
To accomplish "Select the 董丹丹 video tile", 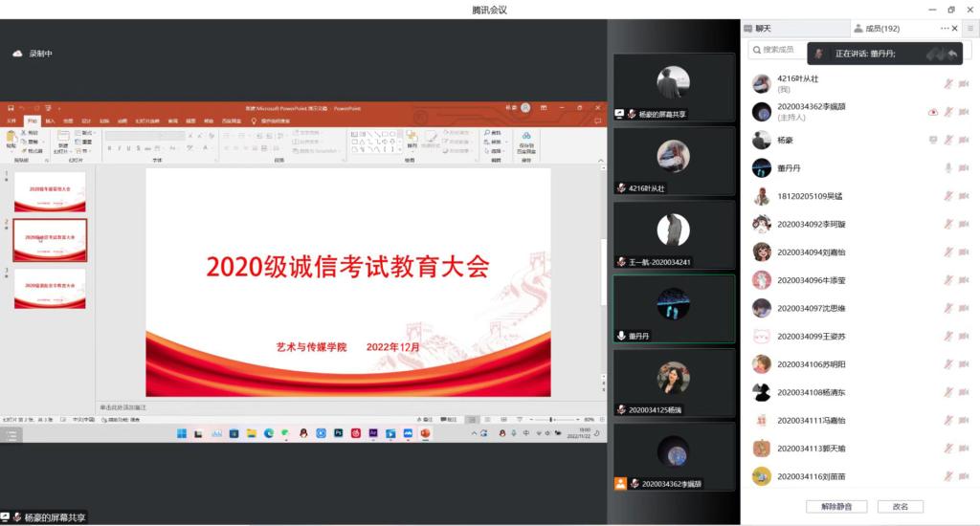I will [674, 309].
